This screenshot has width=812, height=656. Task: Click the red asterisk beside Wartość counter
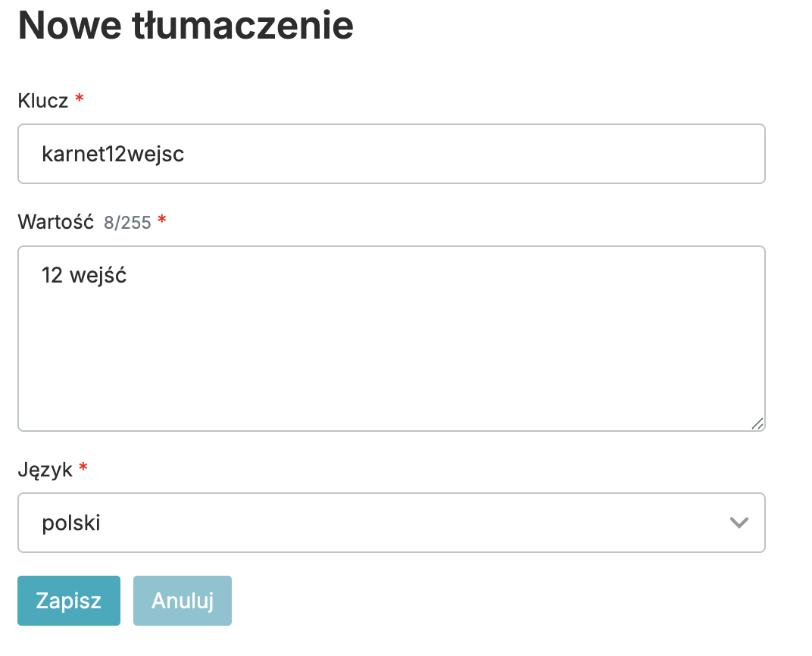click(161, 221)
